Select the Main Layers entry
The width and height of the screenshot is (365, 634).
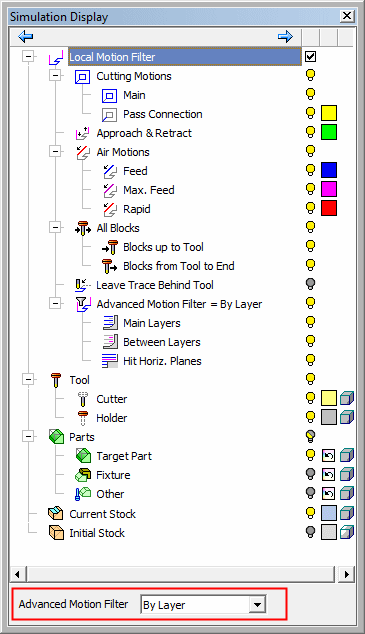[x=152, y=323]
